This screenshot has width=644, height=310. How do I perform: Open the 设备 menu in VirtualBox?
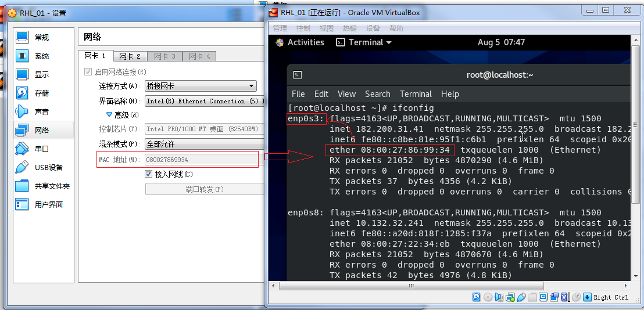[x=373, y=28]
